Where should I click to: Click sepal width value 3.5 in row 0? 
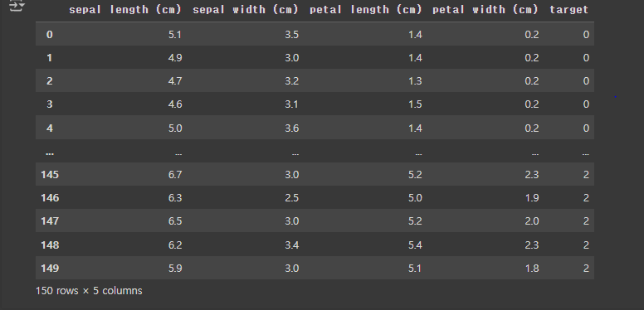coord(291,35)
